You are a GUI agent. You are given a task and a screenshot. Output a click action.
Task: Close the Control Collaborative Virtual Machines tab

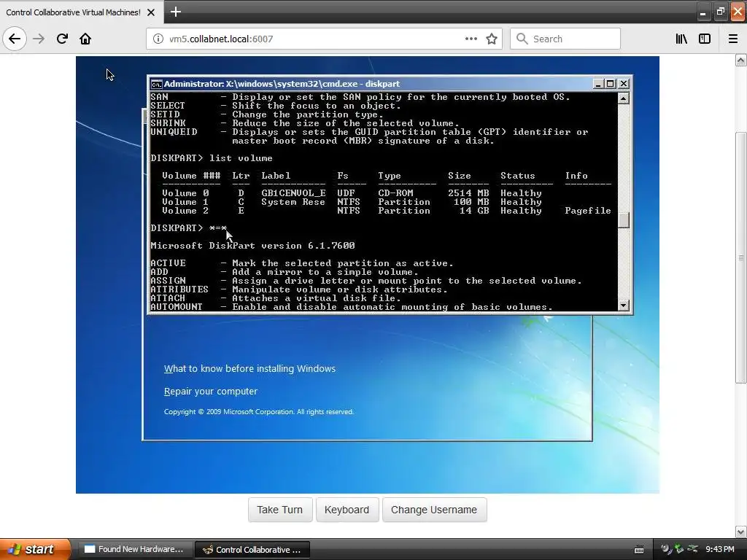[x=151, y=12]
